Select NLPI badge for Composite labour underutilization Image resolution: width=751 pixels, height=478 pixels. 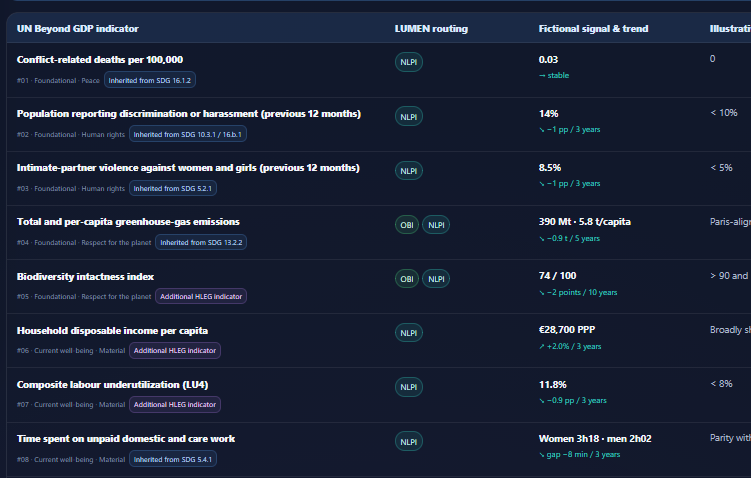point(409,387)
